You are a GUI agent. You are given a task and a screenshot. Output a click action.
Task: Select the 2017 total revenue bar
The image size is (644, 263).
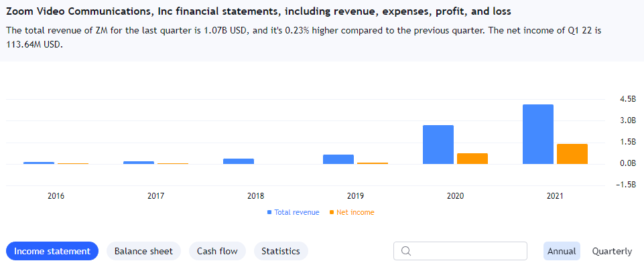139,163
